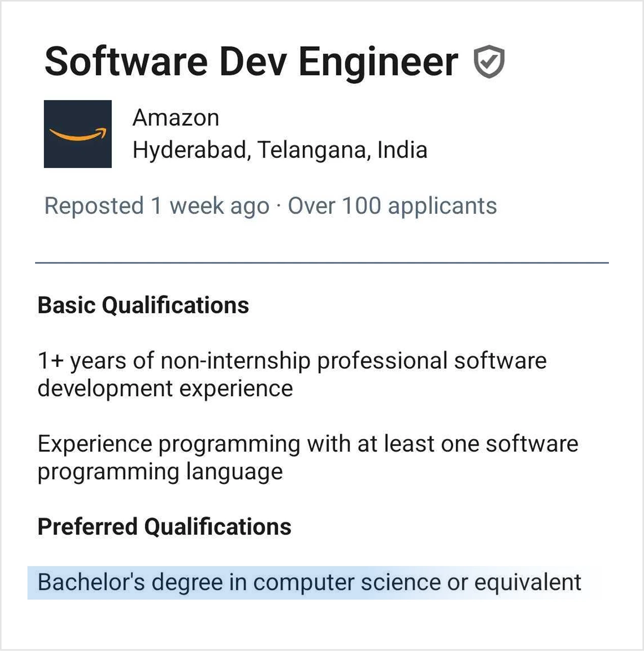Screen dimensions: 644x651
Task: Click the verified shield badge icon
Action: [489, 62]
